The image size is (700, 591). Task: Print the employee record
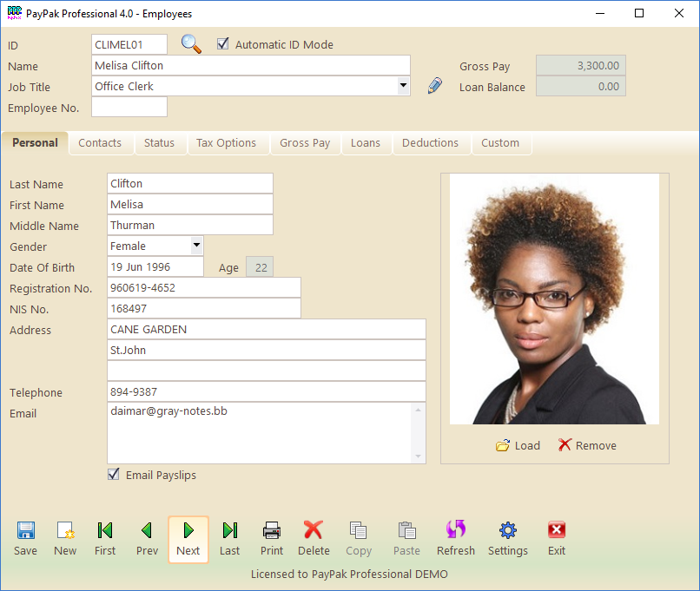point(272,538)
